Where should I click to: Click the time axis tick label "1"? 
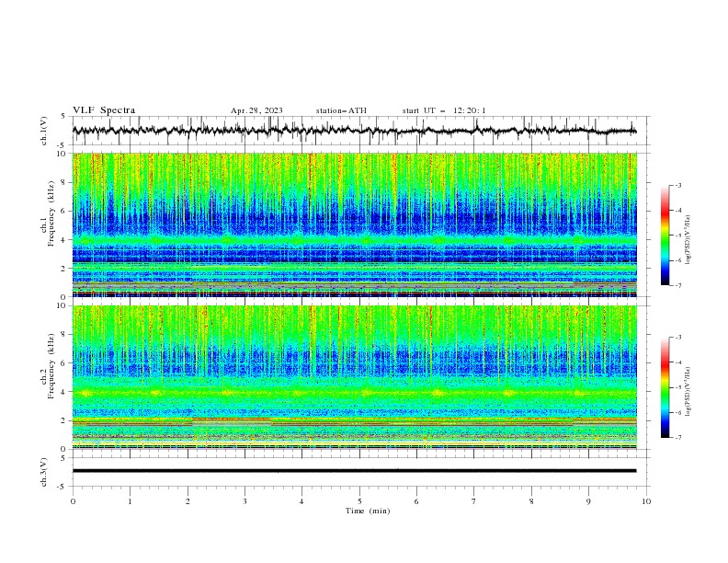pyautogui.click(x=130, y=501)
